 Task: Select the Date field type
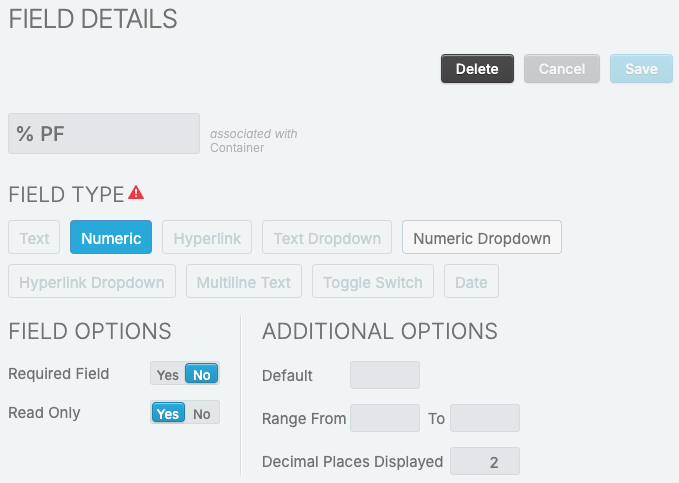(471, 282)
